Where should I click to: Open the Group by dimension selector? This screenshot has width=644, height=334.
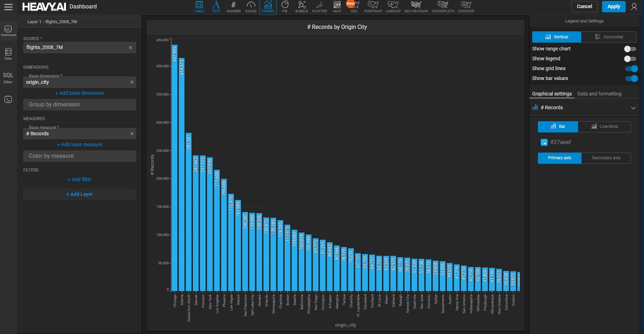tap(80, 105)
